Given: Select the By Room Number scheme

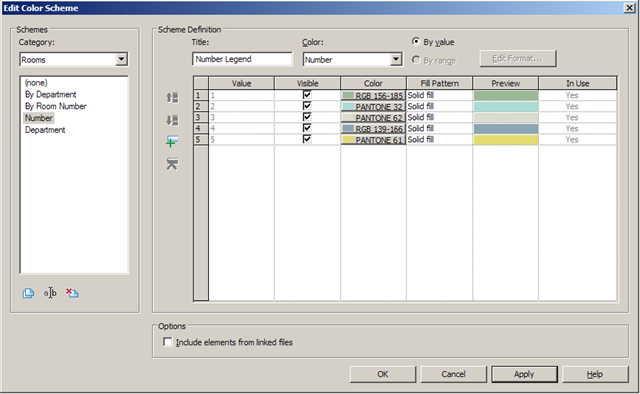Looking at the screenshot, I should pos(56,106).
